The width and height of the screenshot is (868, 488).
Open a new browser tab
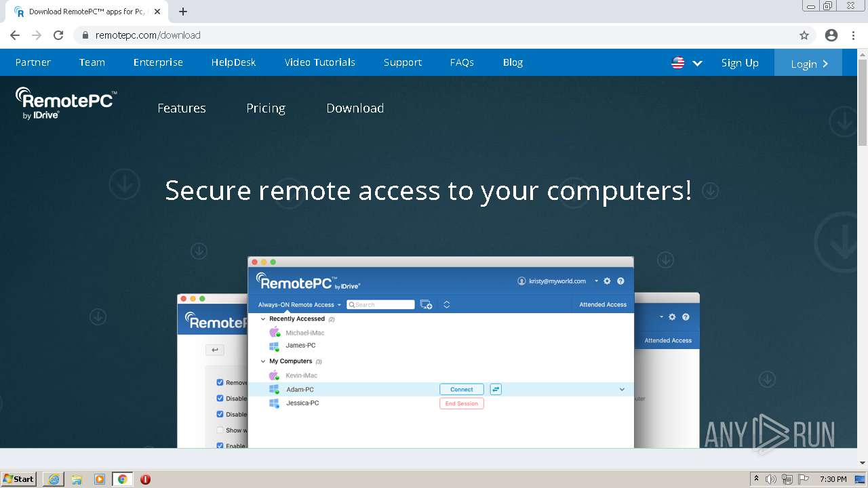[183, 12]
